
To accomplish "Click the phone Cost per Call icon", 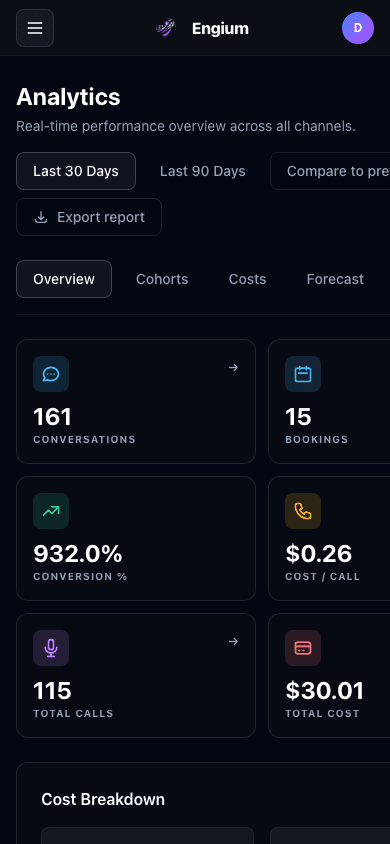I will (303, 511).
